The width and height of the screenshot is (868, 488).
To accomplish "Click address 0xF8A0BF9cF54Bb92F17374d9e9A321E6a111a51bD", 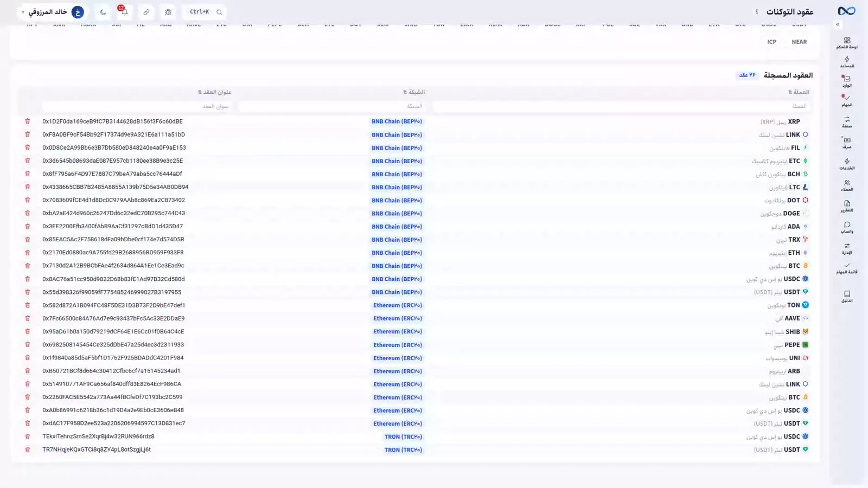I will click(113, 134).
